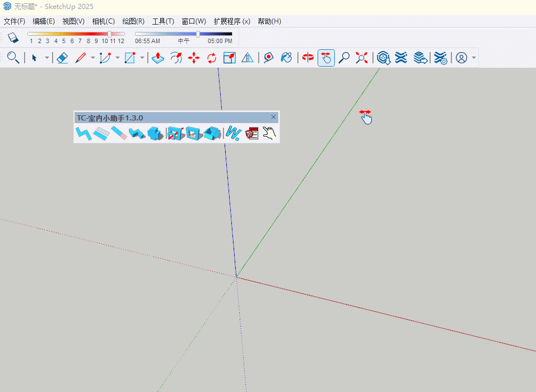Viewport: 536px width, 392px height.
Task: Pick the Eraser tool
Action: click(62, 58)
